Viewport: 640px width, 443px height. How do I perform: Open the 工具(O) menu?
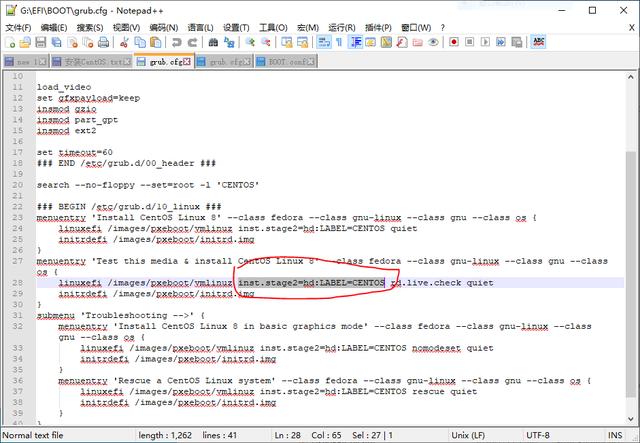pyautogui.click(x=273, y=28)
